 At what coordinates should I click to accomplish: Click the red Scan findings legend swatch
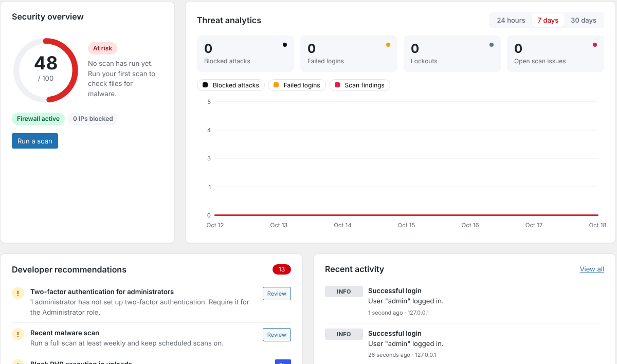click(x=337, y=85)
